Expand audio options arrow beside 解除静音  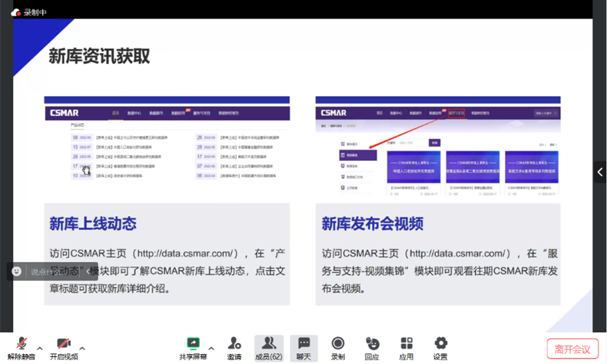pyautogui.click(x=40, y=348)
